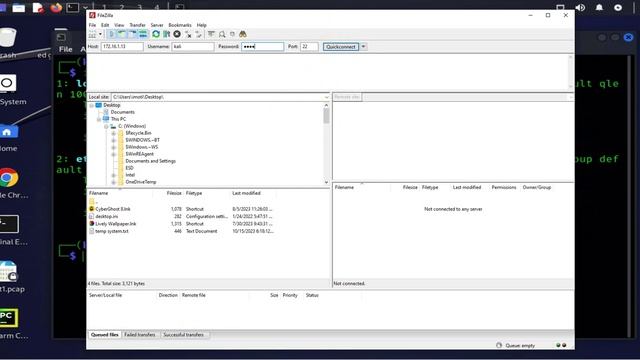Screen dimensions: 640x360
Task: Click the green Refresh file lists icon
Action: coord(156,34)
